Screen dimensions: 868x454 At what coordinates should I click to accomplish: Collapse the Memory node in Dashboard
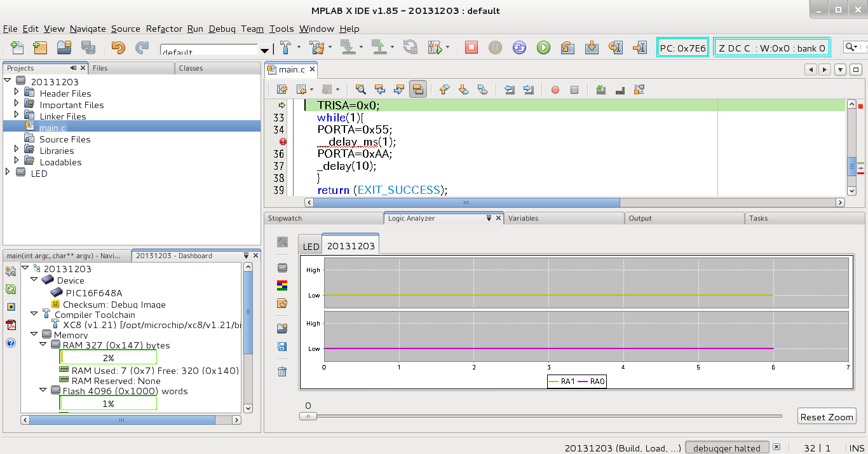tap(34, 333)
